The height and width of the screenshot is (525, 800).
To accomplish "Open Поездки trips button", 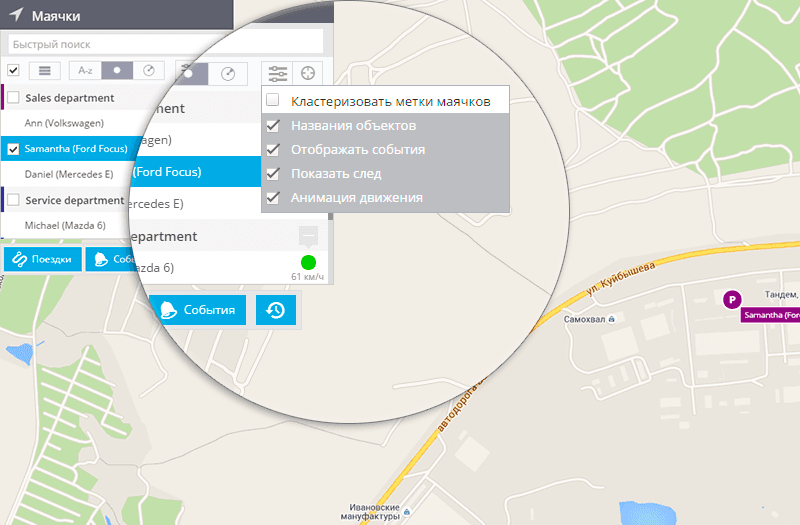I will coord(43,259).
